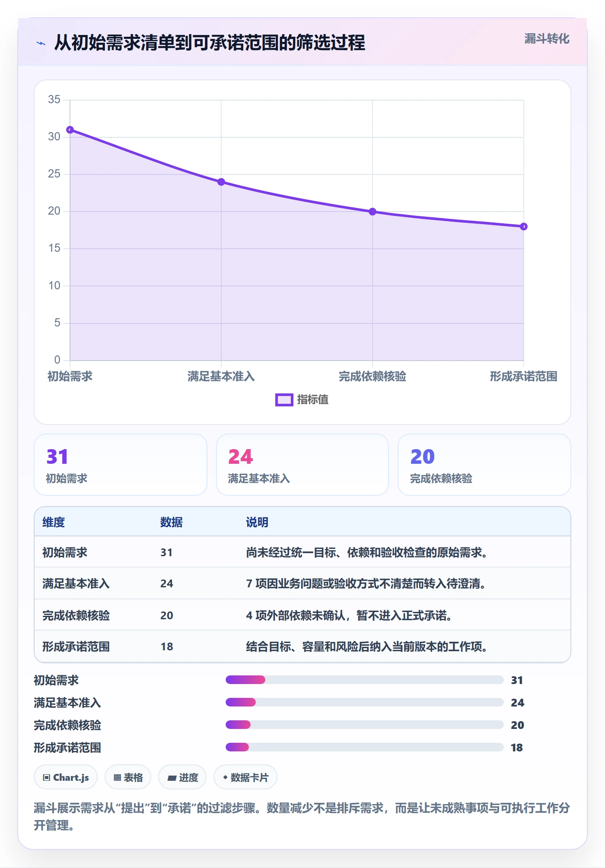Click the table value 18
605x868 pixels.
click(x=167, y=646)
